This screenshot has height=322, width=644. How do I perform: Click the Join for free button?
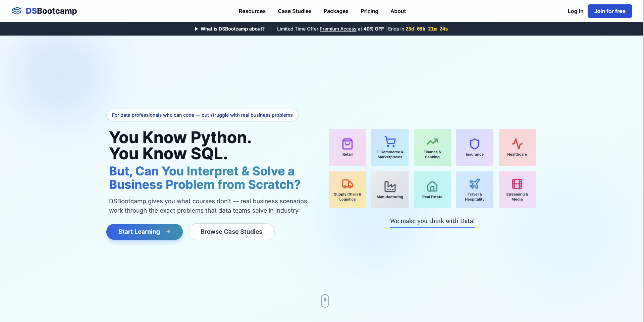click(610, 11)
